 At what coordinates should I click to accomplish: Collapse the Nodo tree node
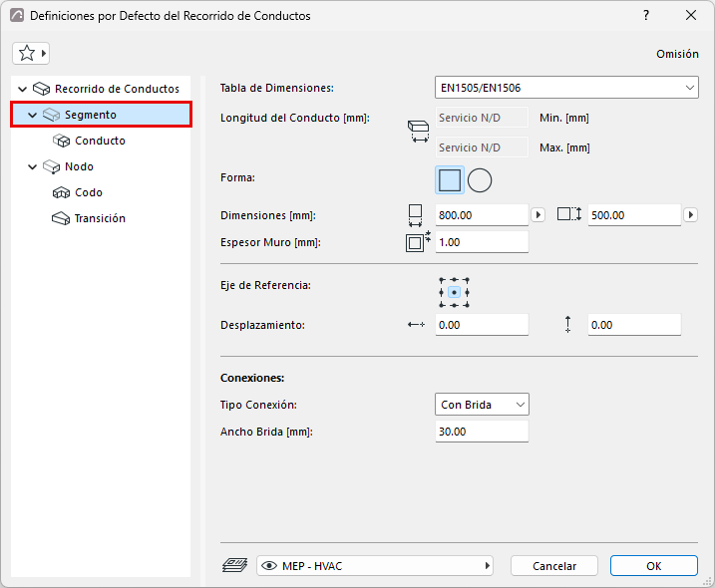[x=32, y=166]
